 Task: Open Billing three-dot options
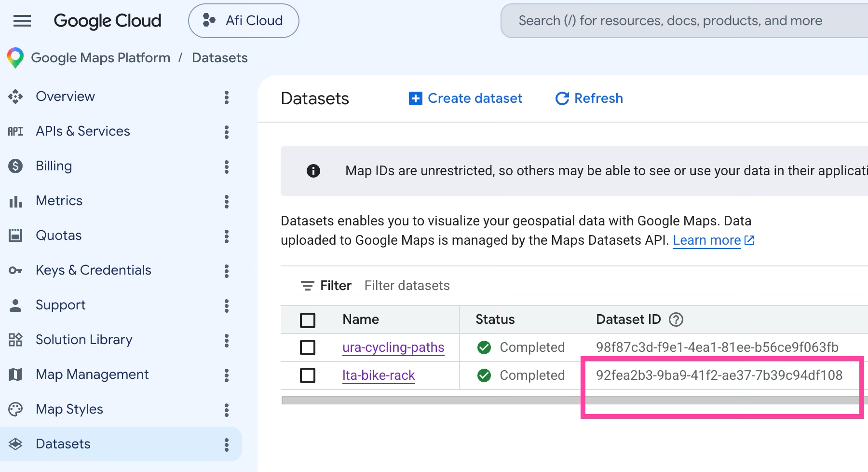coord(227,167)
